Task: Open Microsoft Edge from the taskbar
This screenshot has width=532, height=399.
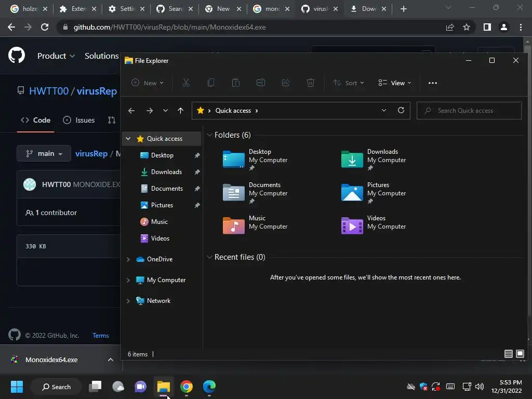Action: 209,387
